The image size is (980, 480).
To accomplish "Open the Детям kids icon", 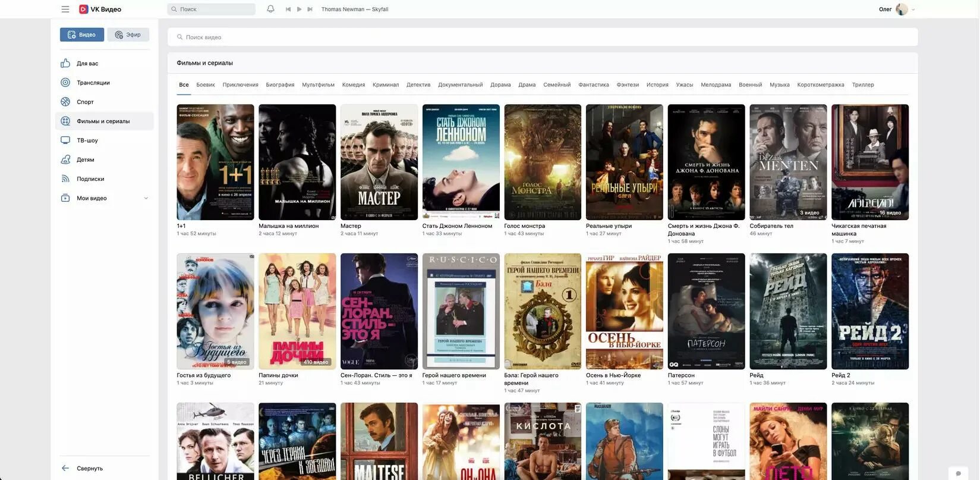I will click(65, 159).
